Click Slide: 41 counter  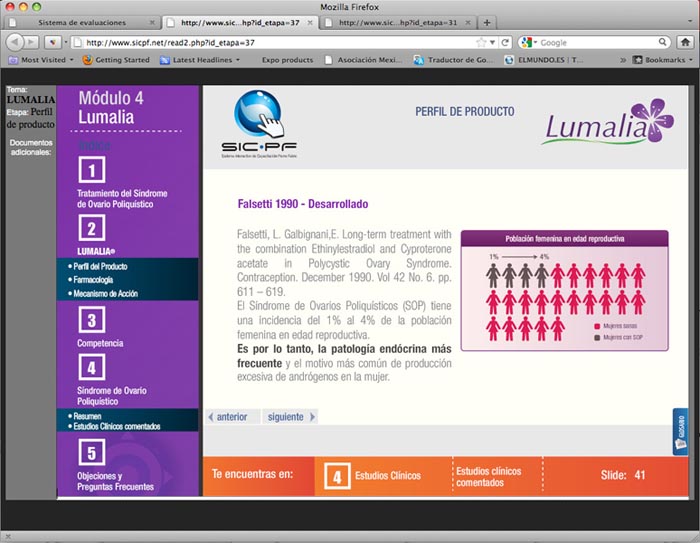(622, 475)
